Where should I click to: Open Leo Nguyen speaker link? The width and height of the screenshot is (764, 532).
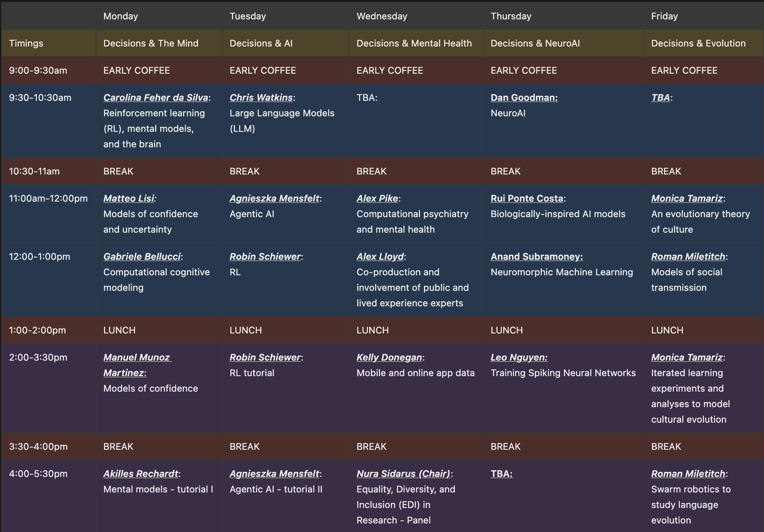click(519, 358)
